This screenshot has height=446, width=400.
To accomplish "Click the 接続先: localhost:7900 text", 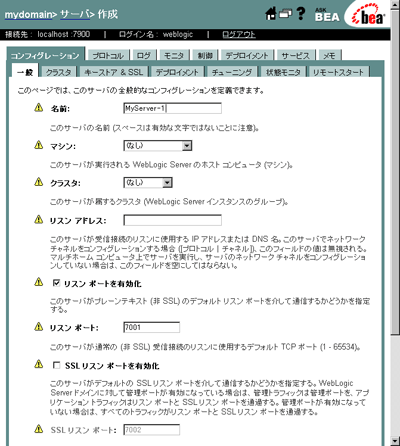I will [47, 34].
